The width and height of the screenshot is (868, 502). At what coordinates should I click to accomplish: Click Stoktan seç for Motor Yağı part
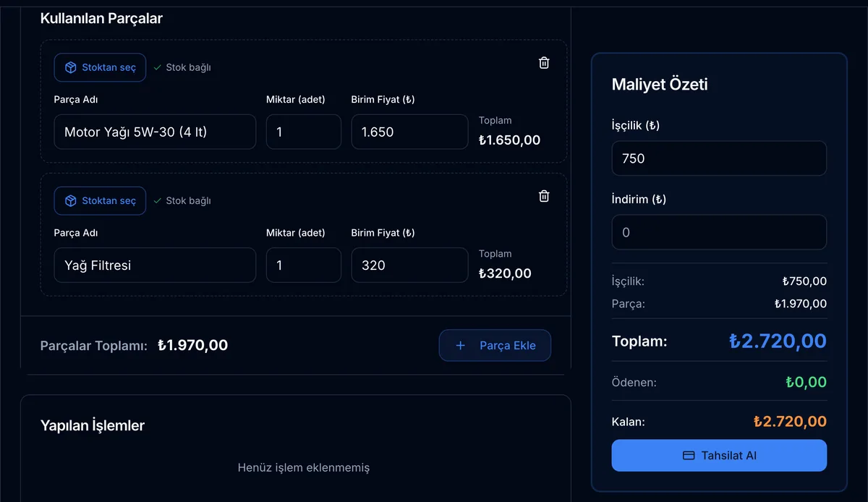100,67
